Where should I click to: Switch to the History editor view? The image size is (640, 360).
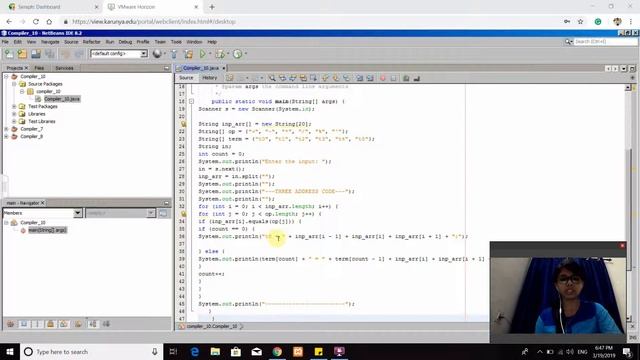tap(210, 78)
